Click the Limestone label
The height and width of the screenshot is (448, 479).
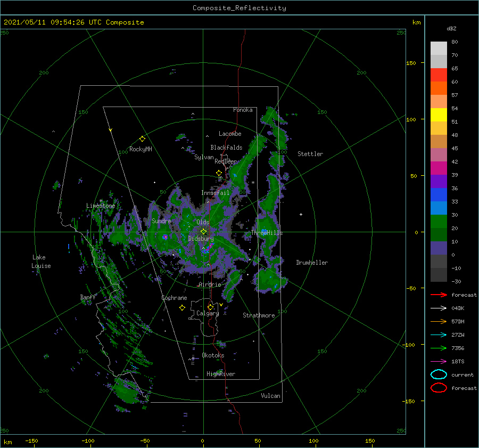(x=101, y=206)
